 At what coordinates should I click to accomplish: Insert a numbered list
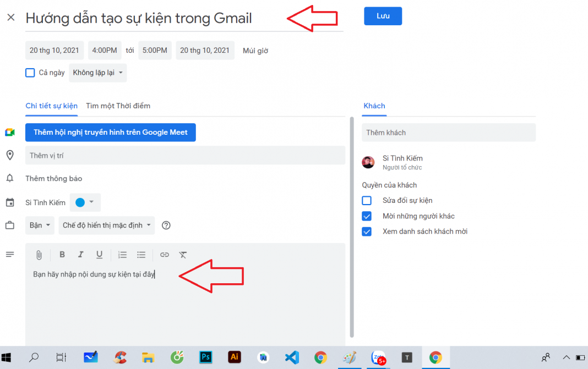tap(122, 255)
